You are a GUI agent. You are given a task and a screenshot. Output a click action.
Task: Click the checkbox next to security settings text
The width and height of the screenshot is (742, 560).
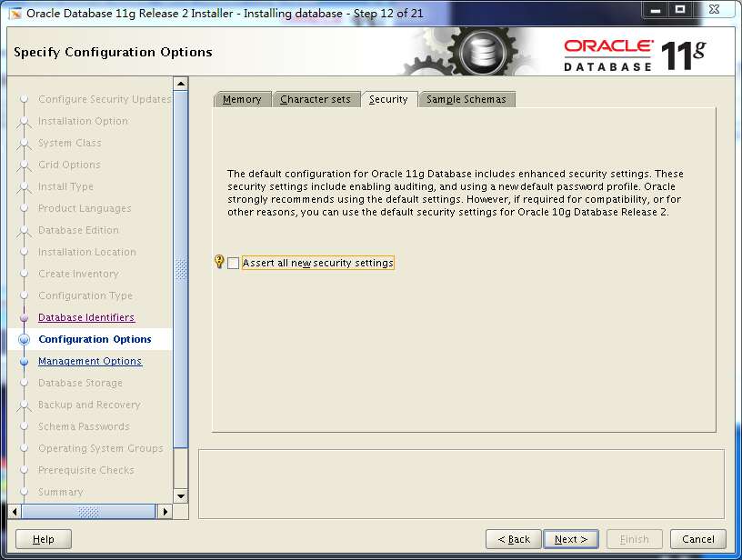(x=232, y=262)
